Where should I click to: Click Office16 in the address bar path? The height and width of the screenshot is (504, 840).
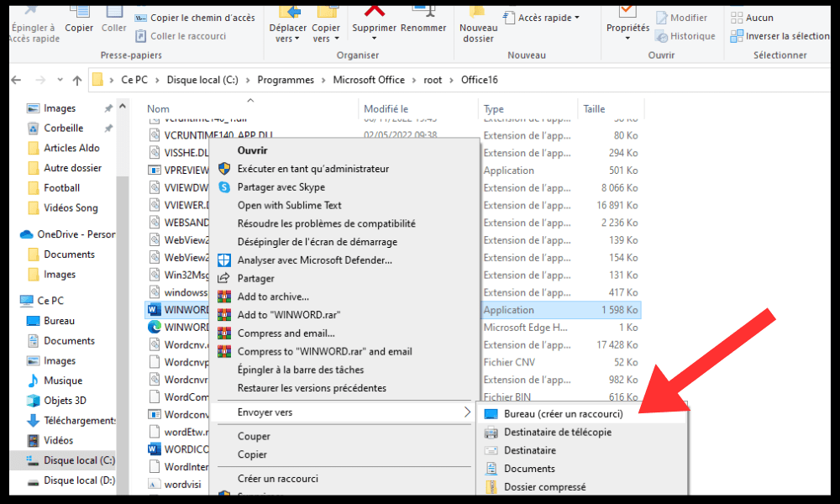click(480, 80)
